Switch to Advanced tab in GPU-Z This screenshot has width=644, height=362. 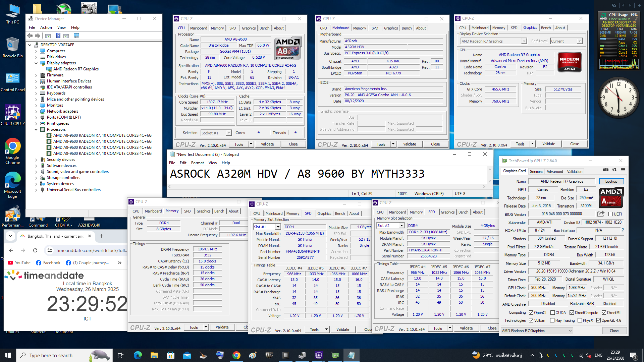[555, 171]
